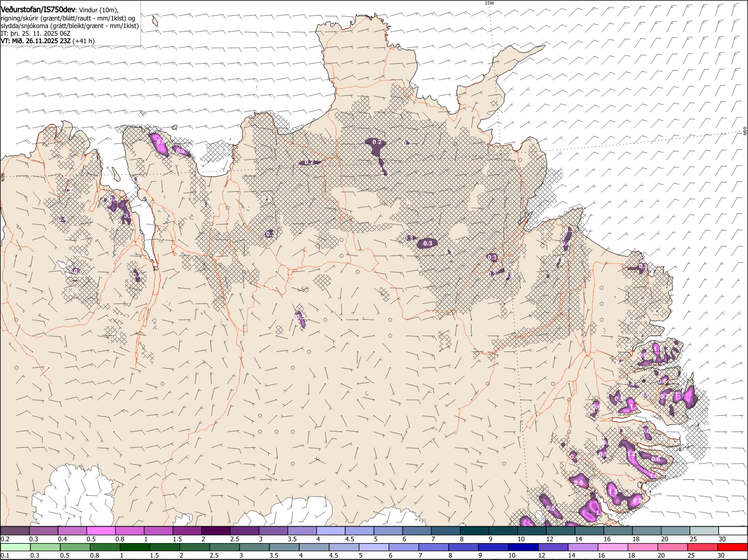The image size is (748, 560).
Task: Select the blue 8 swatch in rain scale
Action: click(x=463, y=547)
